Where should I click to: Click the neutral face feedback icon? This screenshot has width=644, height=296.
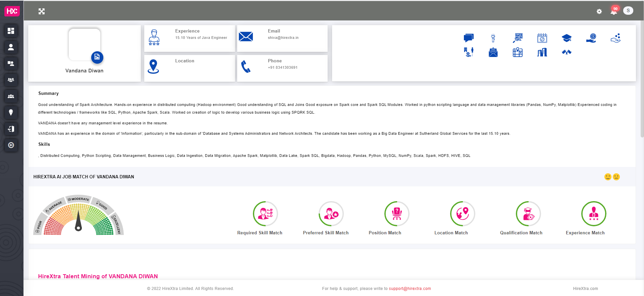pyautogui.click(x=616, y=177)
